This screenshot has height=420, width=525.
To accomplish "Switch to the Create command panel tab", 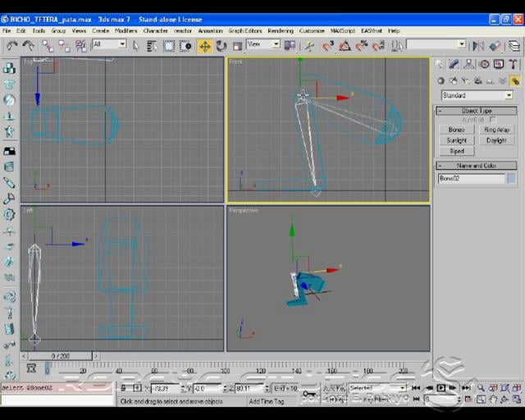I will (440, 64).
